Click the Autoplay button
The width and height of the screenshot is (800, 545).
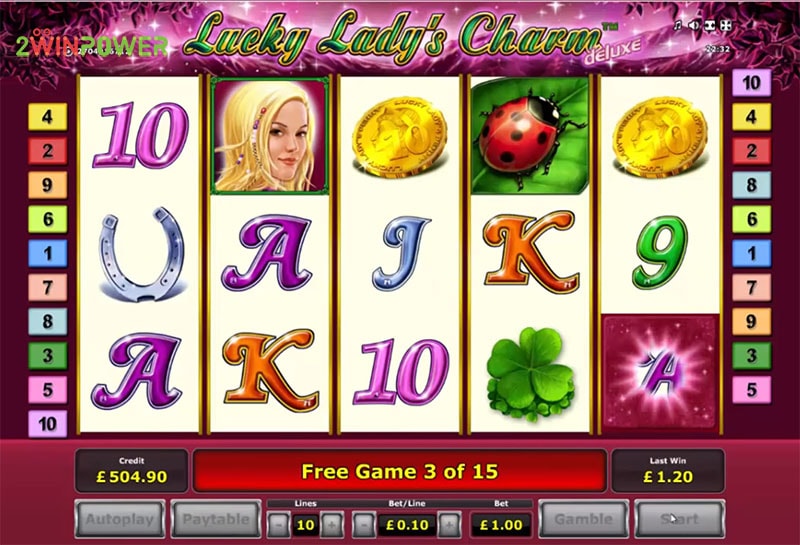[x=119, y=519]
